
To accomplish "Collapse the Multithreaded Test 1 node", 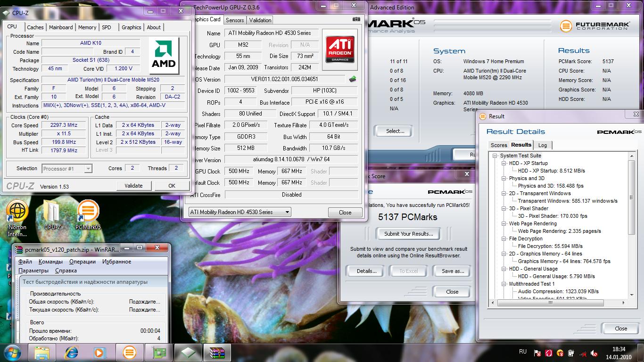I will click(x=504, y=284).
